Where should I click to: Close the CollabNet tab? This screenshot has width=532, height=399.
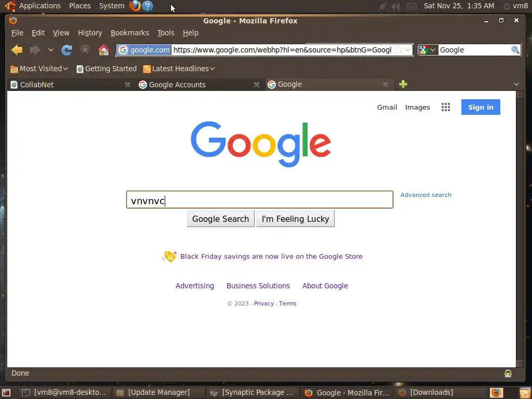tap(128, 85)
